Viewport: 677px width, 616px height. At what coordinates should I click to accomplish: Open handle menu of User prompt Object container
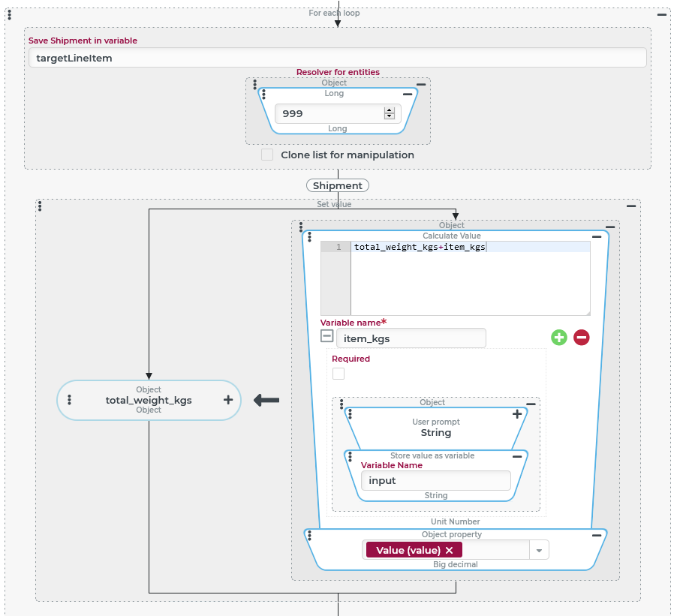point(342,404)
